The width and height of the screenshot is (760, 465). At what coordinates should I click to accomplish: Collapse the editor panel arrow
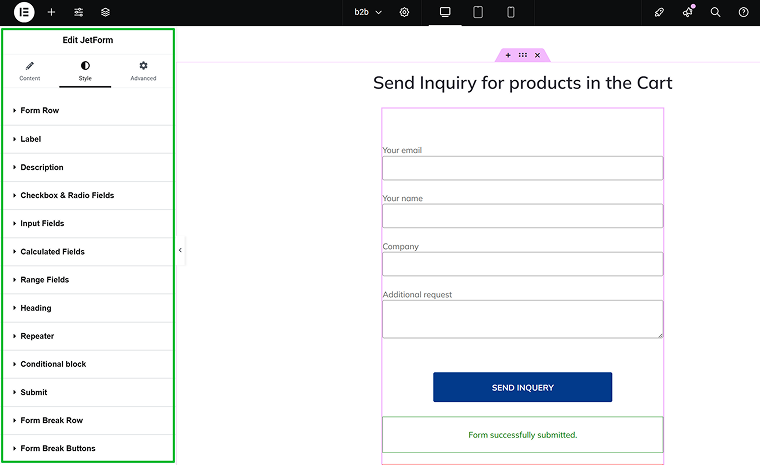click(x=180, y=250)
